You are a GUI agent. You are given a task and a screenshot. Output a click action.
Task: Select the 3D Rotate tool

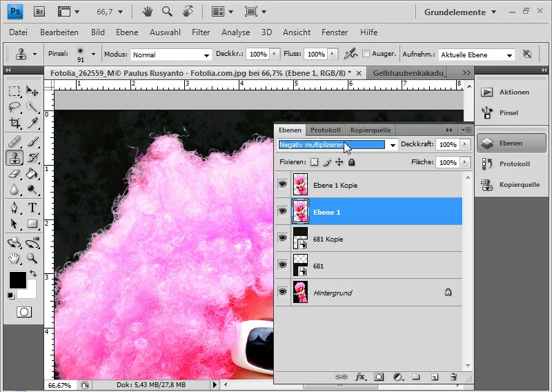tap(14, 243)
